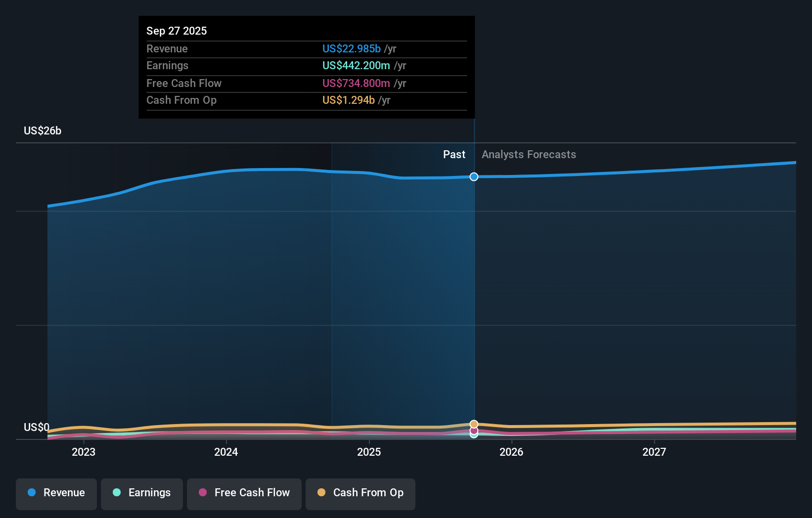The width and height of the screenshot is (812, 518).
Task: Expand the Analysts Forecasts section
Action: pyautogui.click(x=528, y=154)
